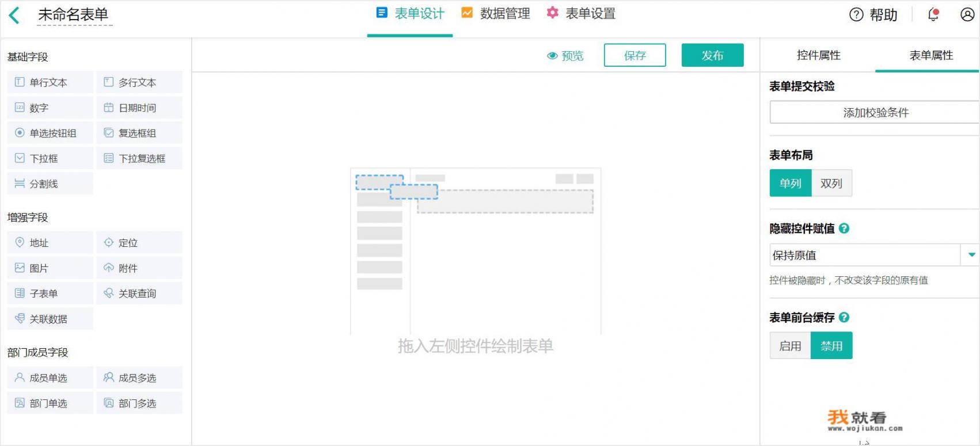This screenshot has width=980, height=446.
Task: Open the 数据管理 tab
Action: click(x=496, y=14)
